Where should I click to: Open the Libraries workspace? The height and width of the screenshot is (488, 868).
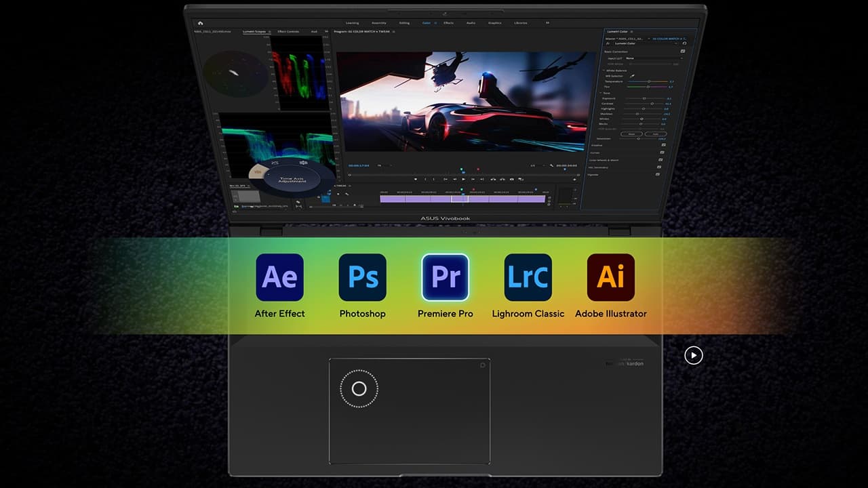(521, 23)
